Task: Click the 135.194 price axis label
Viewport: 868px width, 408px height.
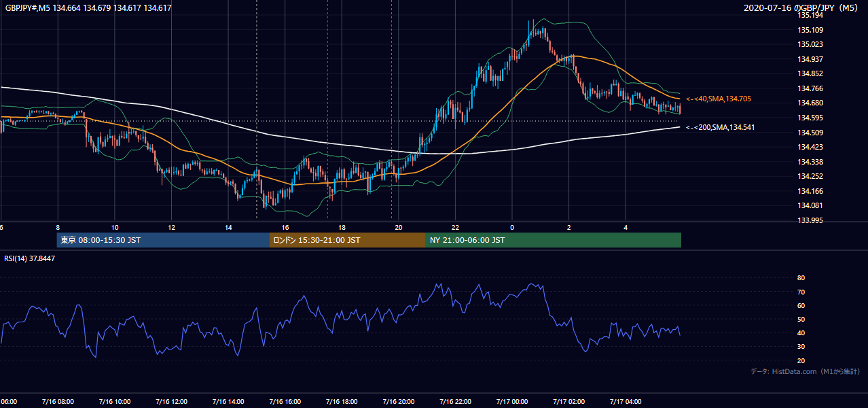Action: pyautogui.click(x=810, y=15)
